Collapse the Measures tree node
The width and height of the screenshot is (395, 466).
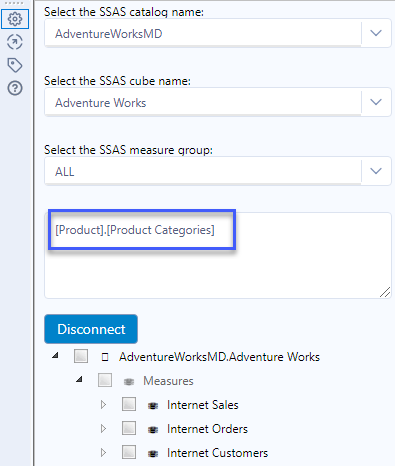[x=79, y=379]
